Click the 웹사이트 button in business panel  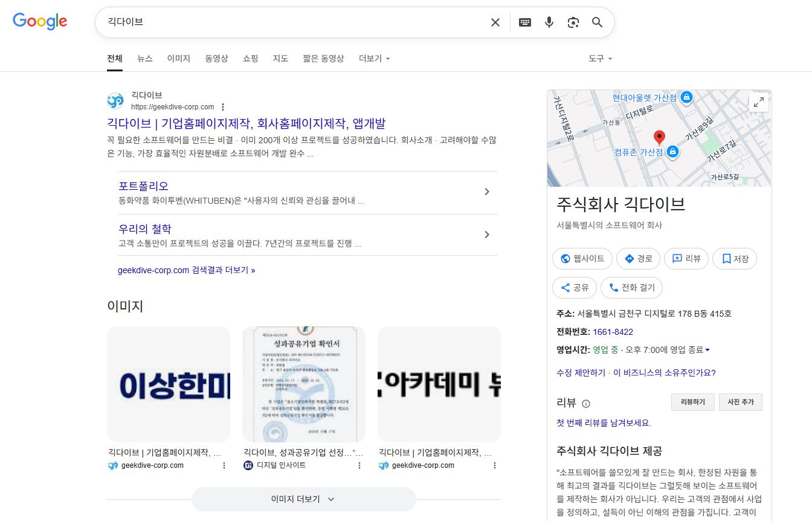pos(582,259)
